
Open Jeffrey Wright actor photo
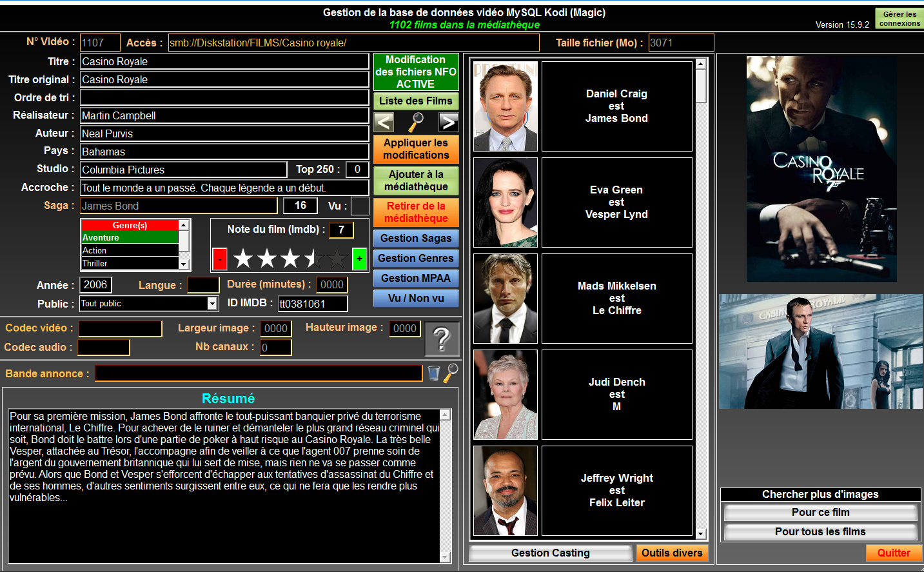tap(506, 491)
